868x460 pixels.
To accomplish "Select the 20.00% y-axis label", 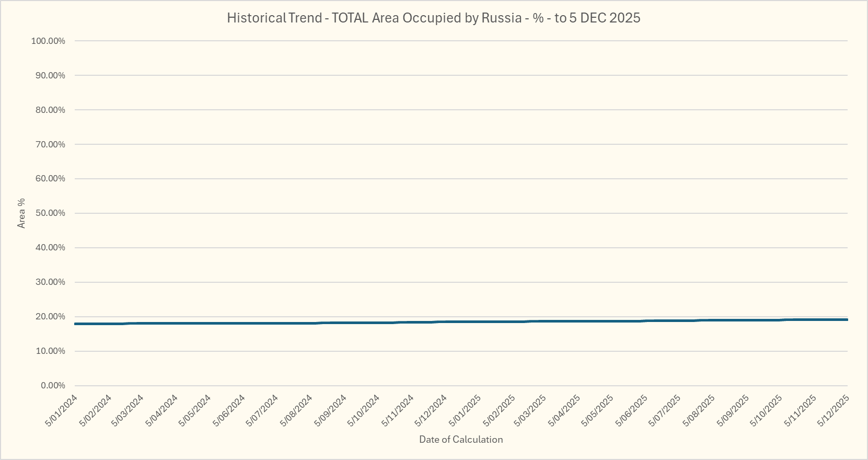I will pos(50,317).
